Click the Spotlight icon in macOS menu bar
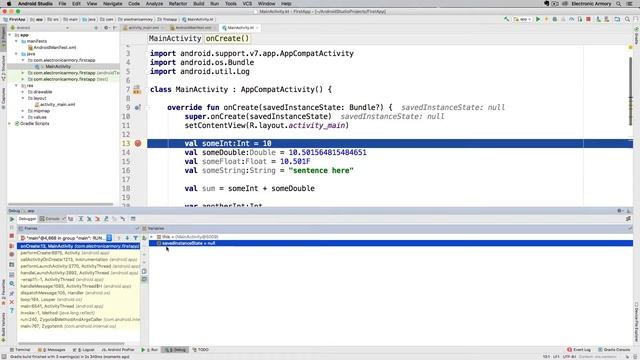 [619, 3]
